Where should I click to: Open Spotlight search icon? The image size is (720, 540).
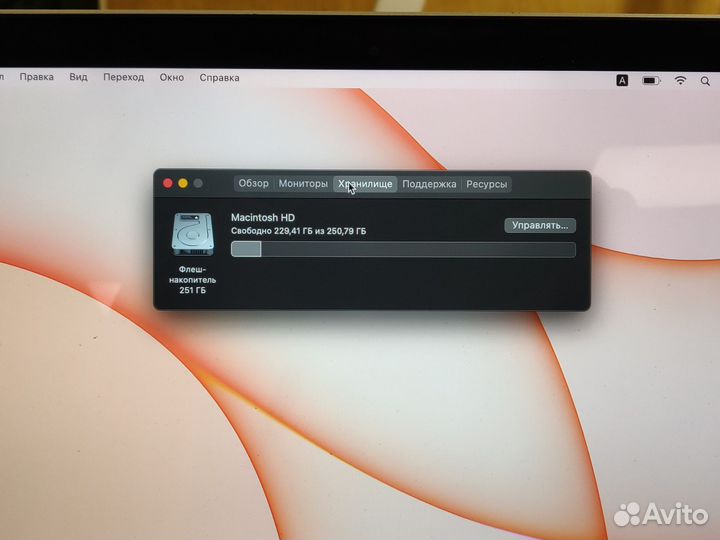[x=705, y=81]
